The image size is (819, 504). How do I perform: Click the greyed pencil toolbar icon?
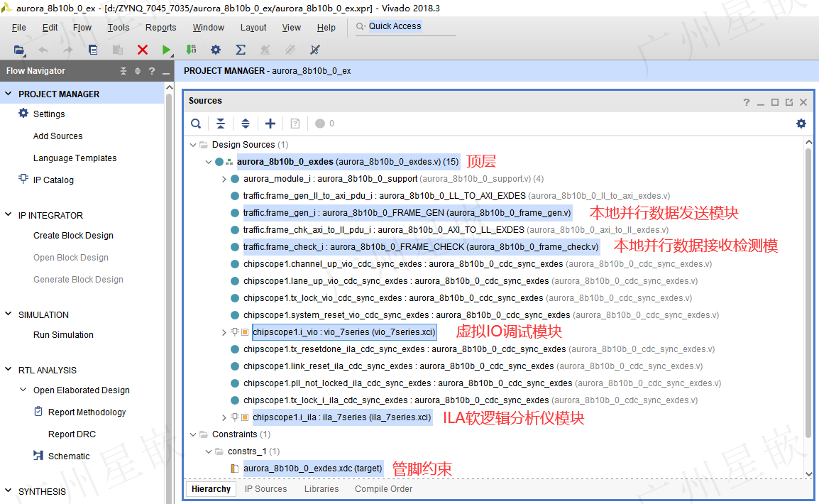tap(290, 50)
